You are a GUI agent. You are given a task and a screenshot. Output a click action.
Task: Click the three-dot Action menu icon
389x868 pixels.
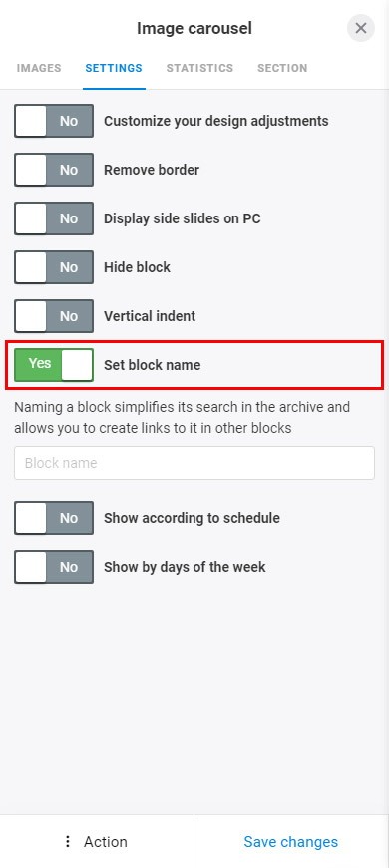[x=68, y=841]
